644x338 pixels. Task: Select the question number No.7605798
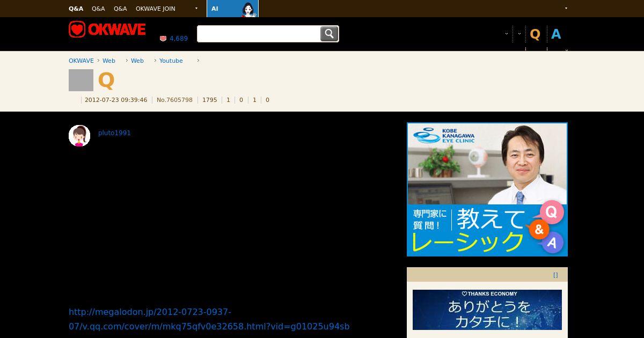point(174,100)
